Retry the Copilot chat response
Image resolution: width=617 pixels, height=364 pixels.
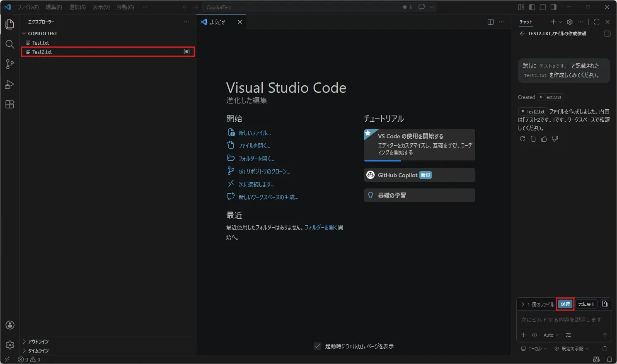pos(523,139)
